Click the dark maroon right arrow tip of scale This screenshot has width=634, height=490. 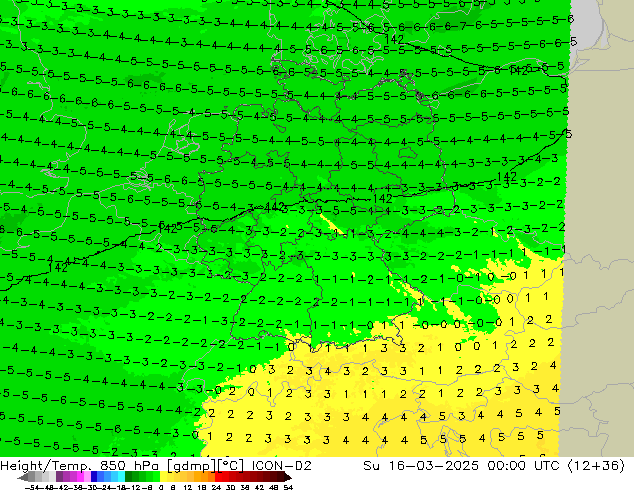[x=288, y=477]
